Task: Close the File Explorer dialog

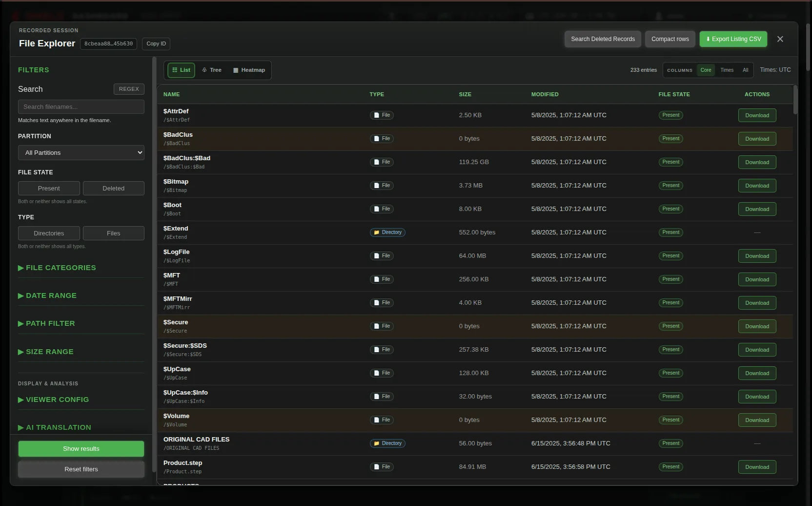Action: coord(780,39)
